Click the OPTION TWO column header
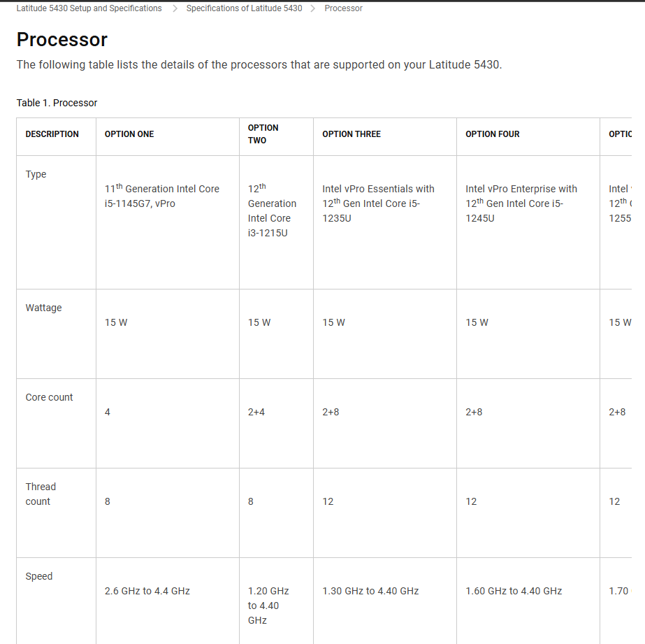Image resolution: width=645 pixels, height=644 pixels. (263, 134)
